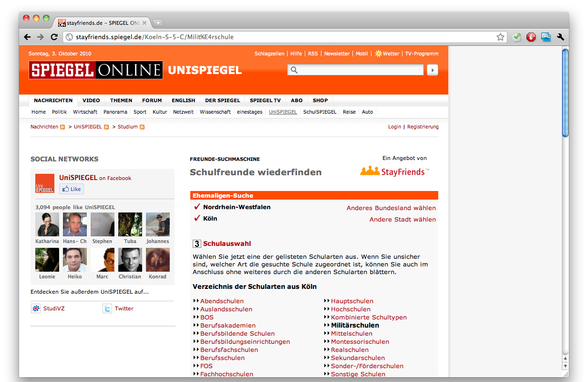Close the stayfriends.de tab

144,22
